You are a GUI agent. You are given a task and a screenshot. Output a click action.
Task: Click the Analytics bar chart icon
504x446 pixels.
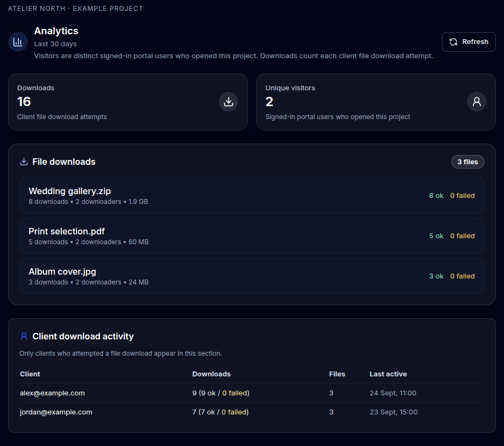click(x=17, y=42)
